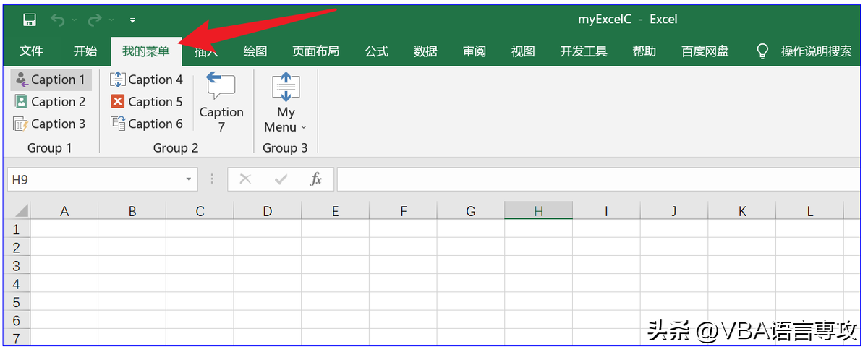Open Customize Quick Access Toolbar dropdown
This screenshot has height=352, width=868.
(132, 20)
